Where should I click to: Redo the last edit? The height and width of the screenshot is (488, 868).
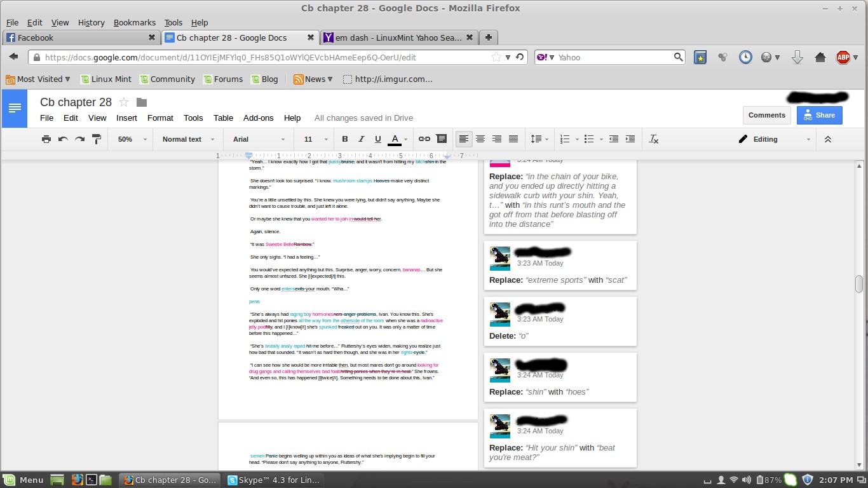point(79,139)
